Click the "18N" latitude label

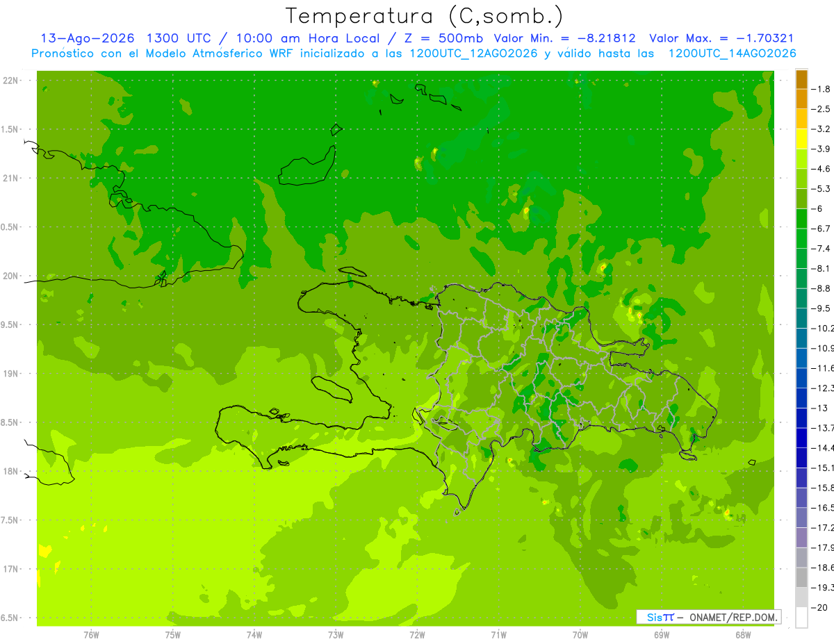tap(10, 471)
